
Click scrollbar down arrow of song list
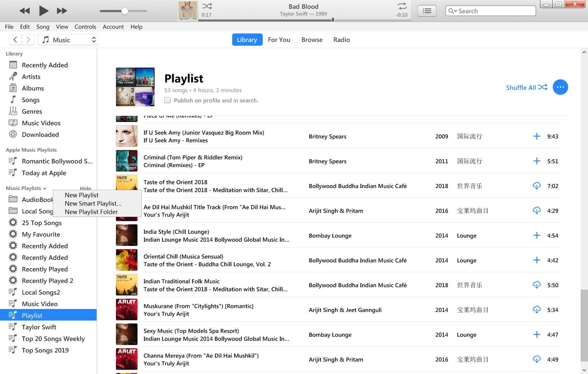click(584, 370)
